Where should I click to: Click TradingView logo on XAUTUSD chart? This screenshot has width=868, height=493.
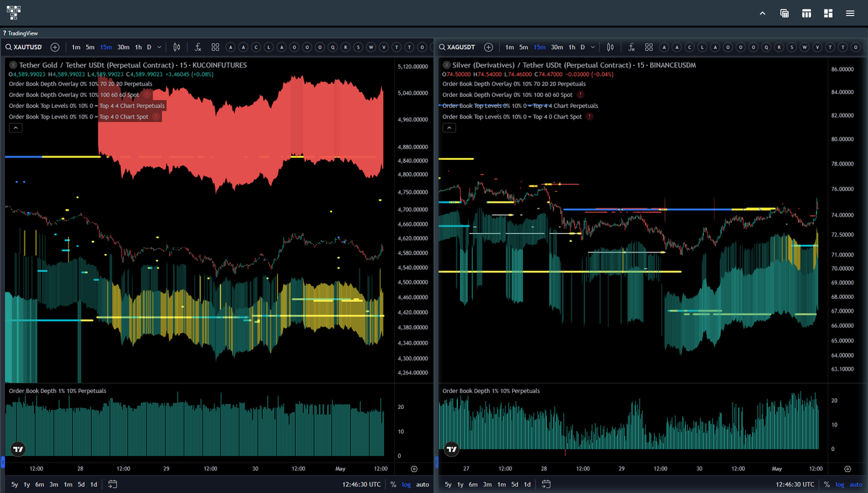[18, 449]
